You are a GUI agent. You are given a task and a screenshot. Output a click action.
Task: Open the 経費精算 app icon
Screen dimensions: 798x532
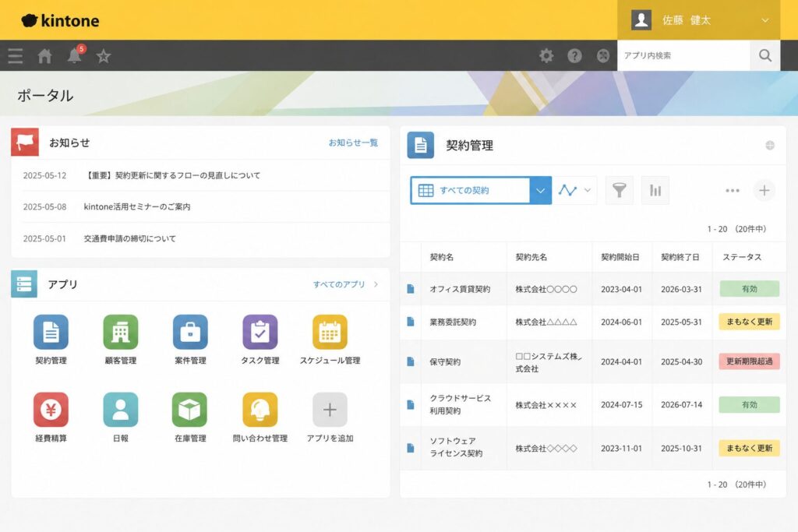tap(51, 410)
